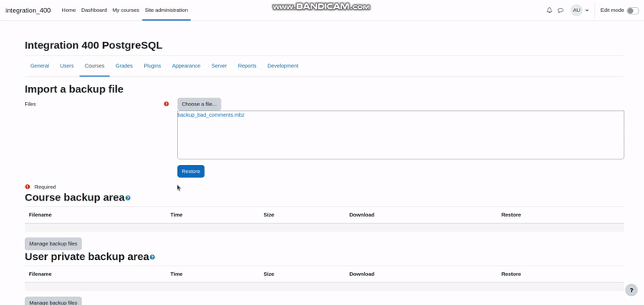Switch to the Plugins tab
The image size is (644, 305).
152,66
